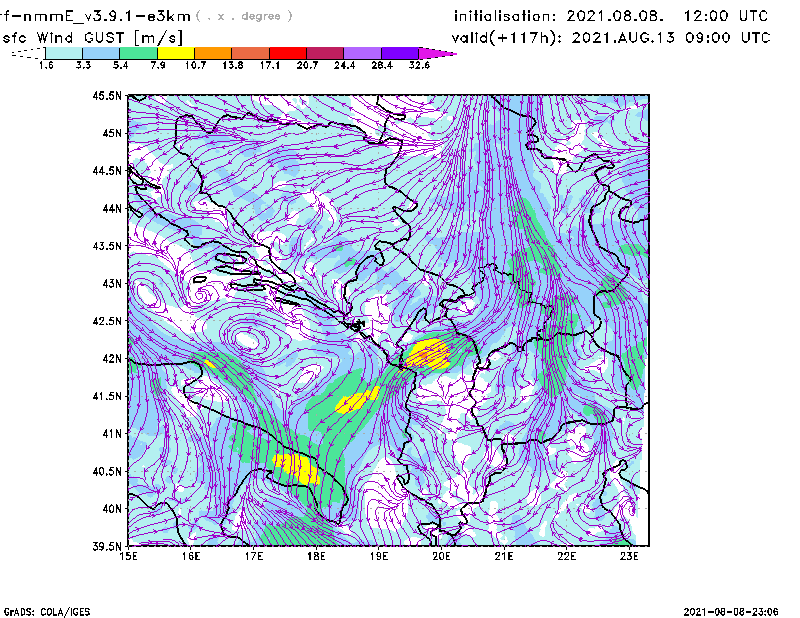
Task: Click the 44.5N latitude label
Action: click(107, 170)
